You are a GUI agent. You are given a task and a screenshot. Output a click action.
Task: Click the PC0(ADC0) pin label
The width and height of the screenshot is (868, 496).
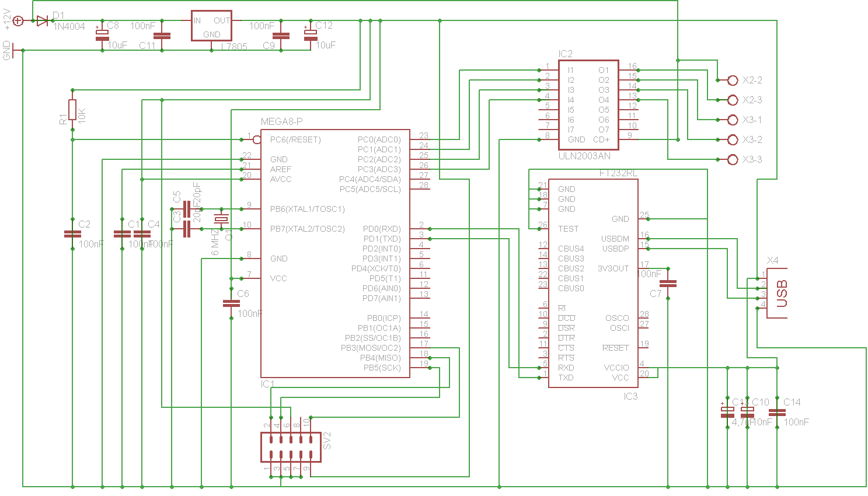pos(379,139)
